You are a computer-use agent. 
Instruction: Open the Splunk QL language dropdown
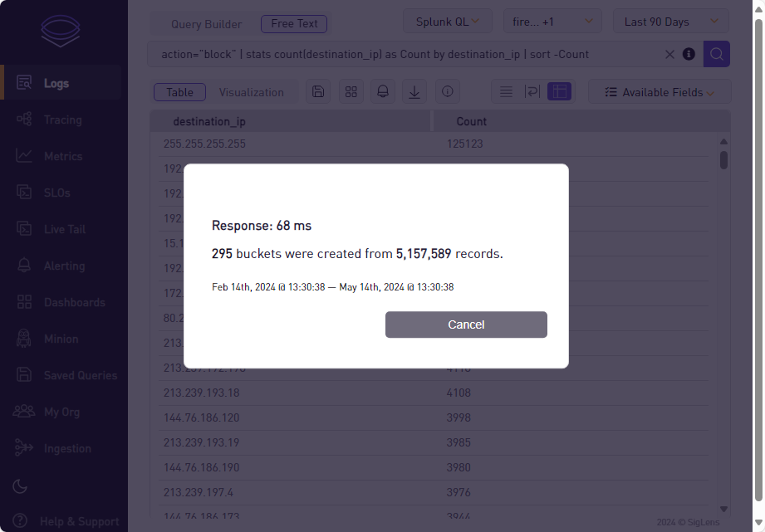point(447,22)
